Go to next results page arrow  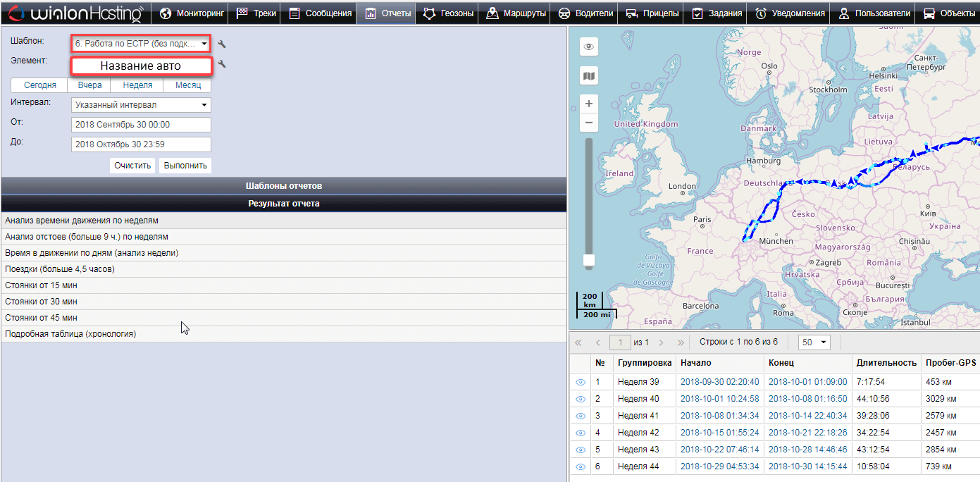(x=661, y=342)
